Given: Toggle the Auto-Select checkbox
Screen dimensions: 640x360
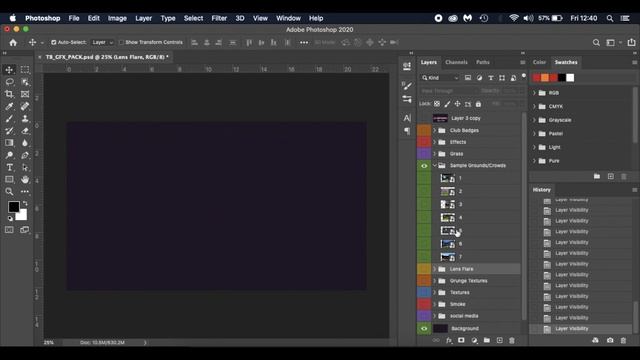Looking at the screenshot, I should [x=53, y=42].
